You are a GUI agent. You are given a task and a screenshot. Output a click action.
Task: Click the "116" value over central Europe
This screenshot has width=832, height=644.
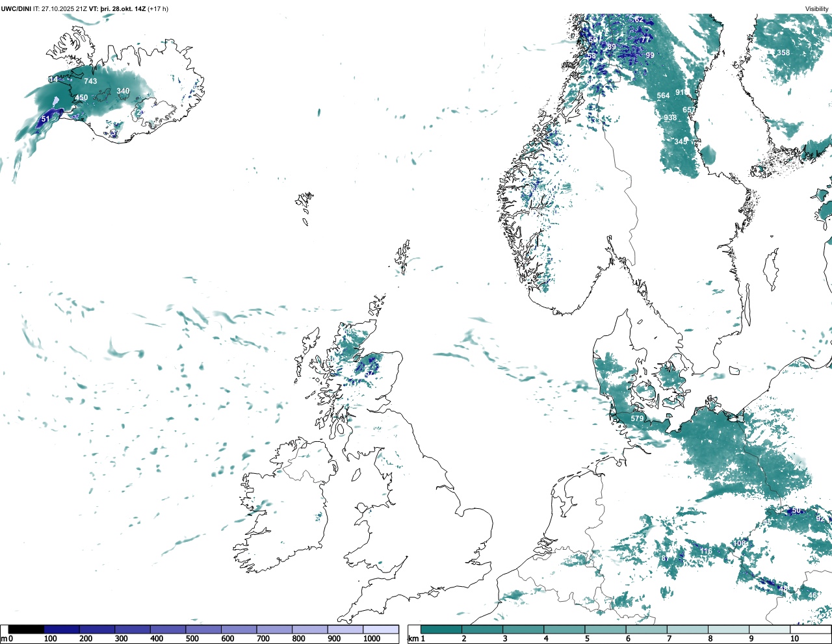coord(706,552)
